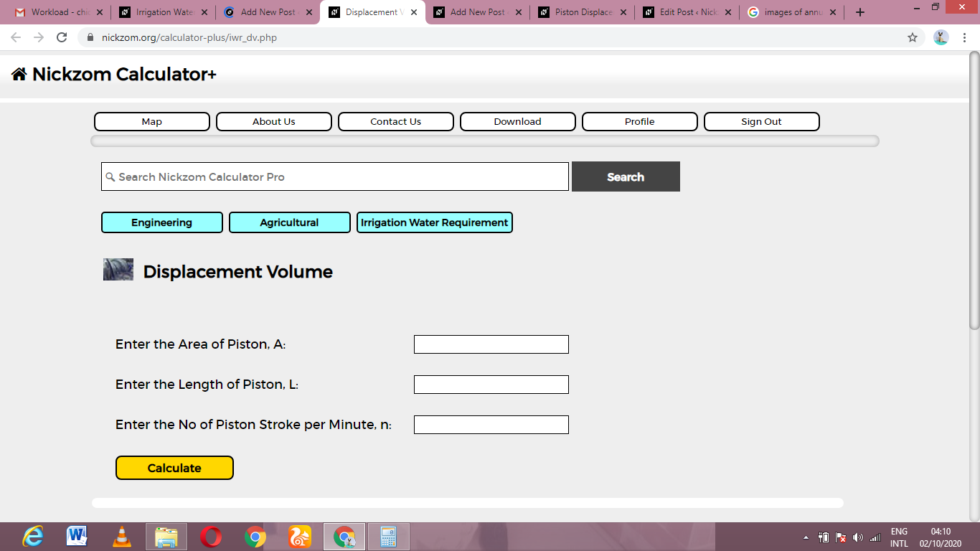Open Microsoft Word from the taskbar

coord(77,536)
